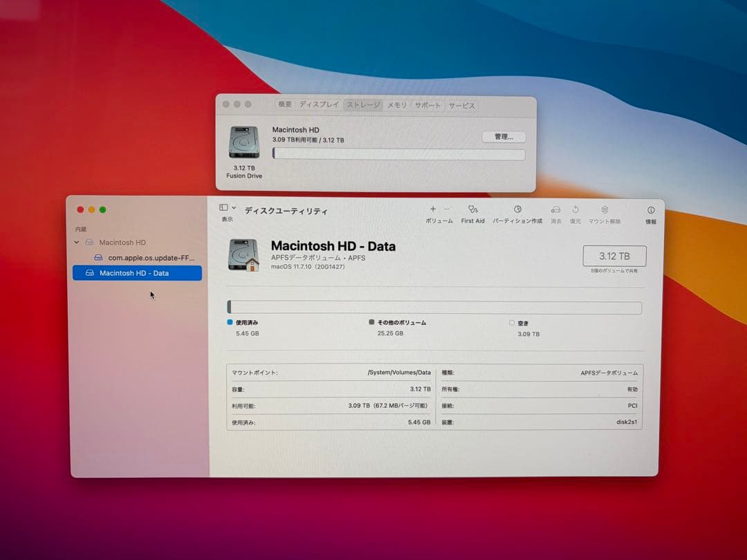
Task: Click the add volume plus icon
Action: 433,209
